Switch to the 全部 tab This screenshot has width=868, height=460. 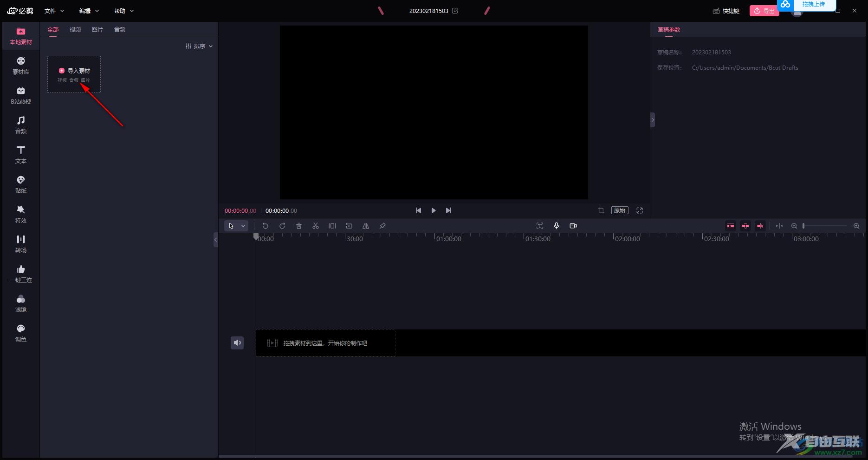coord(53,29)
